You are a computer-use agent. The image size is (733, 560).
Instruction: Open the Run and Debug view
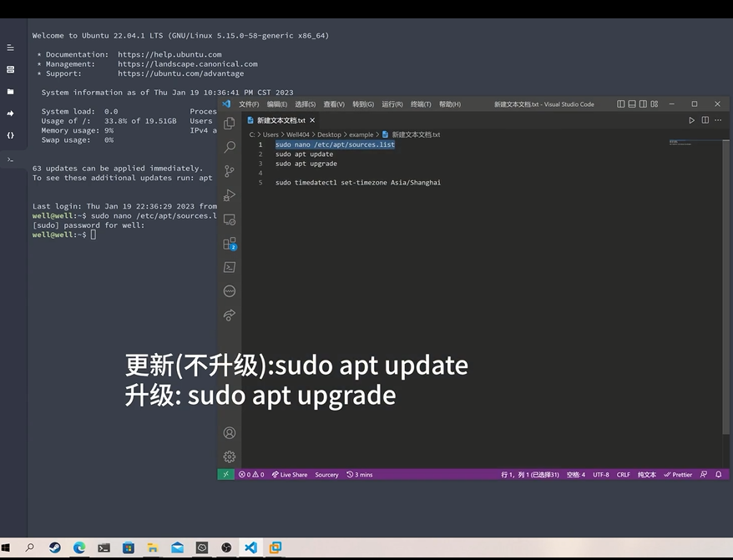[229, 195]
